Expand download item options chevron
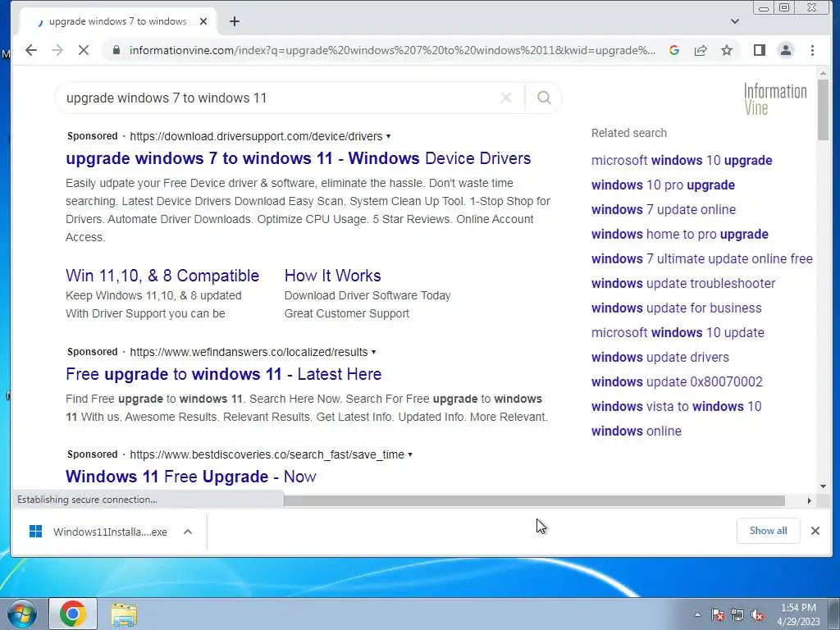Image resolution: width=840 pixels, height=630 pixels. coord(188,532)
